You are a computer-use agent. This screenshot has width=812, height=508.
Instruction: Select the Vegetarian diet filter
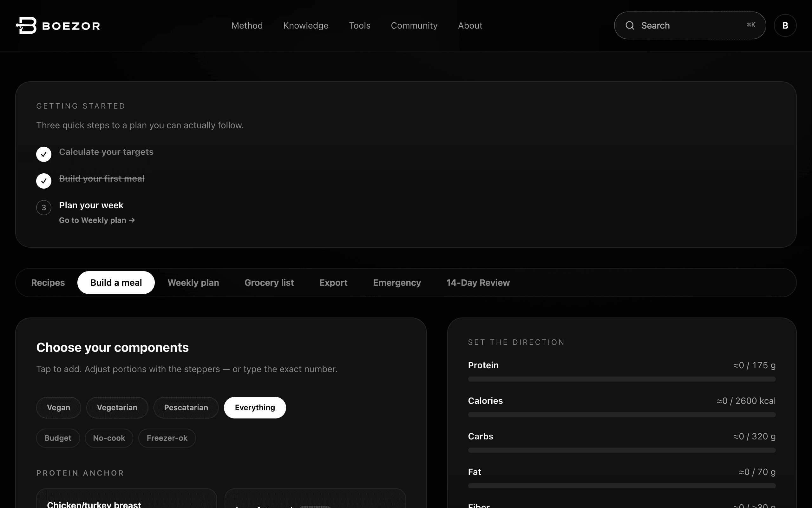tap(117, 408)
